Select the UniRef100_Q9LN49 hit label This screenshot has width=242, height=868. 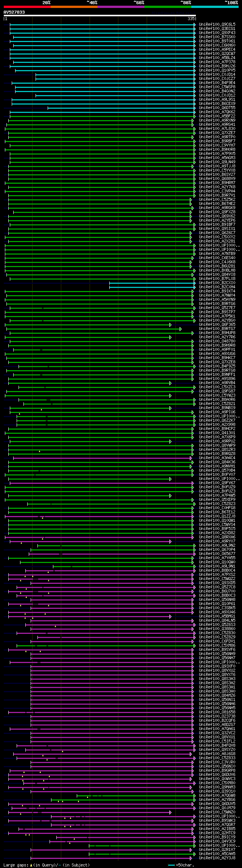pos(217,162)
